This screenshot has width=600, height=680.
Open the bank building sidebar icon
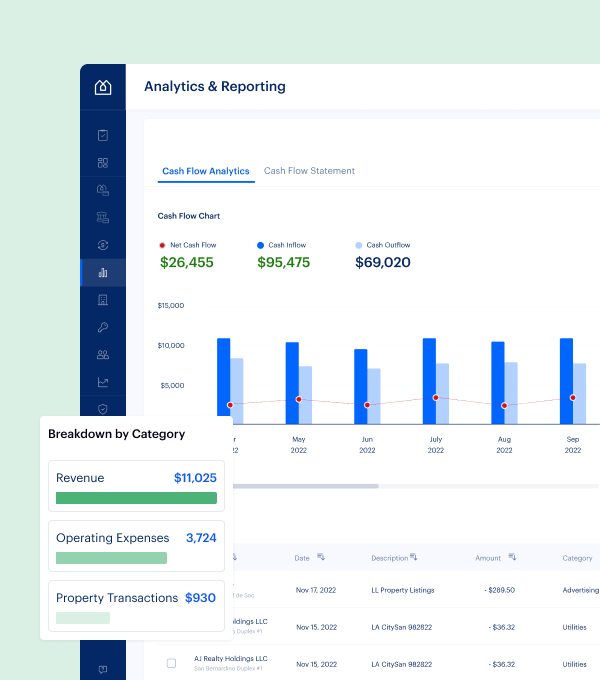tap(103, 217)
